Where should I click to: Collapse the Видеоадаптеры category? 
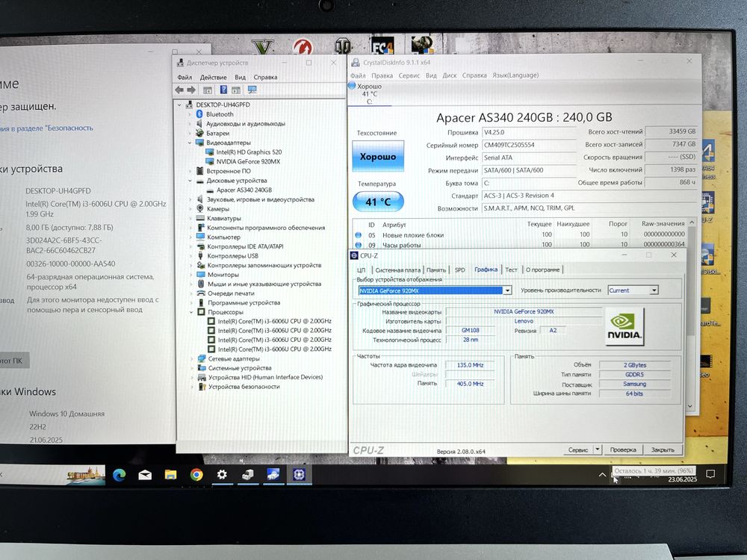(190, 143)
